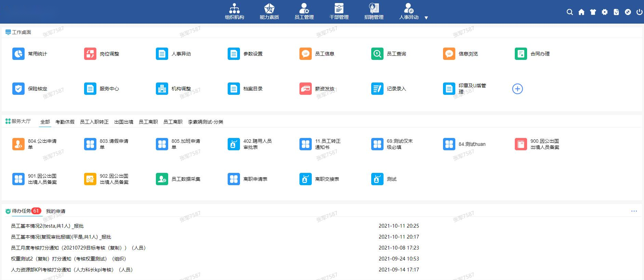Select the 我的申请 tab

pos(55,211)
